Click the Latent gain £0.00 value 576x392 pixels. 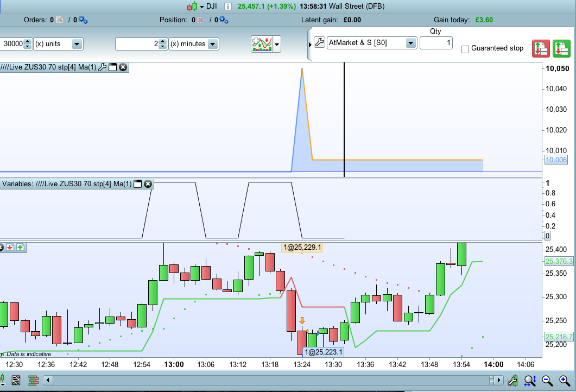click(352, 20)
